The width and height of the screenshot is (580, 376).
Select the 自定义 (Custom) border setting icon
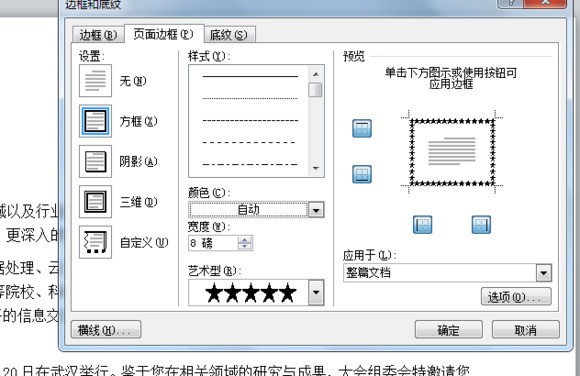pyautogui.click(x=95, y=242)
